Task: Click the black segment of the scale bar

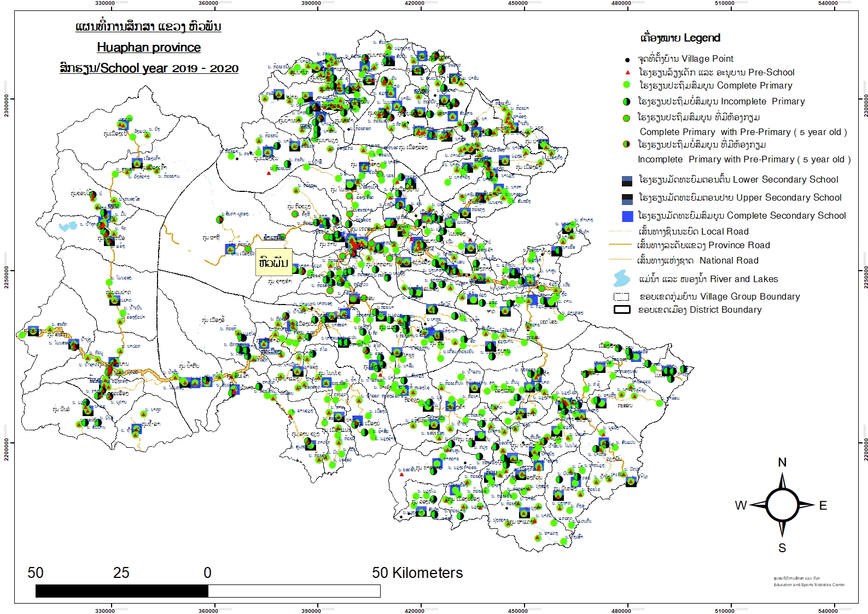Action: [121, 591]
